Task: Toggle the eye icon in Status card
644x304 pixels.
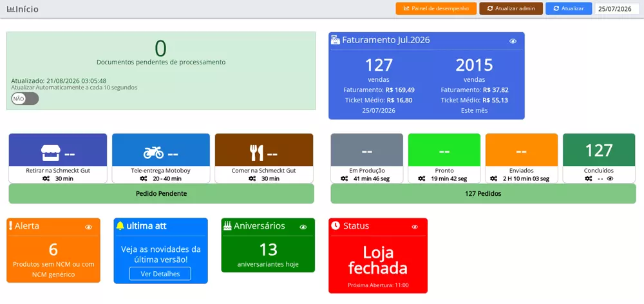Action: tap(415, 227)
